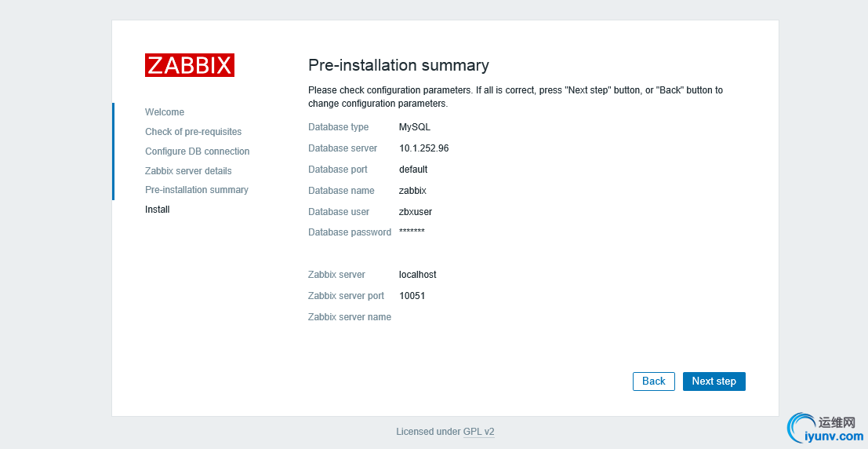868x449 pixels.
Task: Click the Database password label
Action: coord(350,232)
